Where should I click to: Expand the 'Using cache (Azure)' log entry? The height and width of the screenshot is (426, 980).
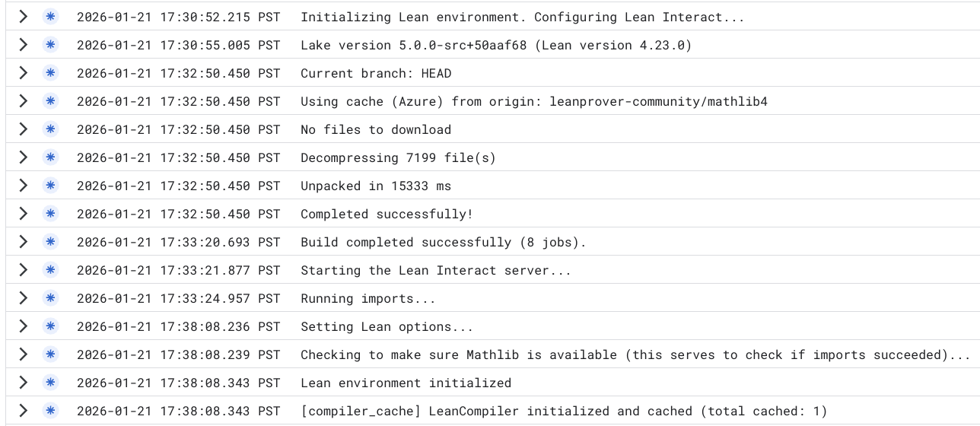point(23,101)
